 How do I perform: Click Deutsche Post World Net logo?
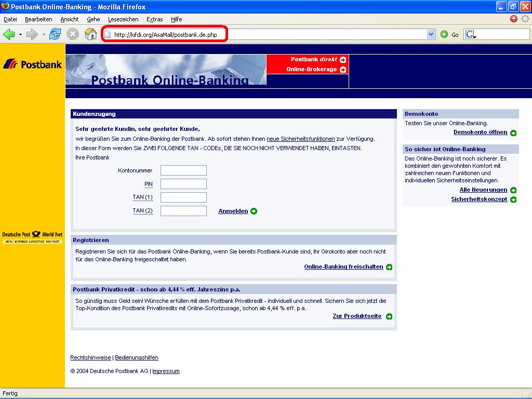(x=32, y=237)
